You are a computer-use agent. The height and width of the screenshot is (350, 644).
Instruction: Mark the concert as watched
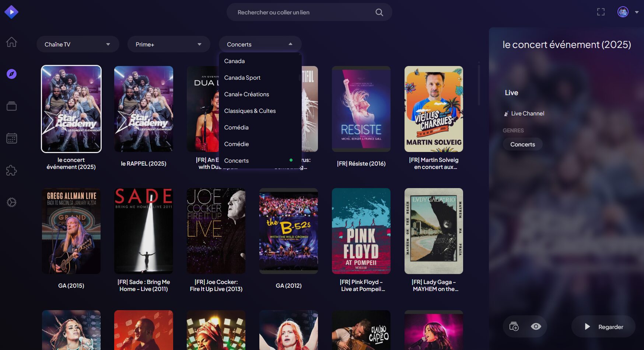(x=536, y=326)
